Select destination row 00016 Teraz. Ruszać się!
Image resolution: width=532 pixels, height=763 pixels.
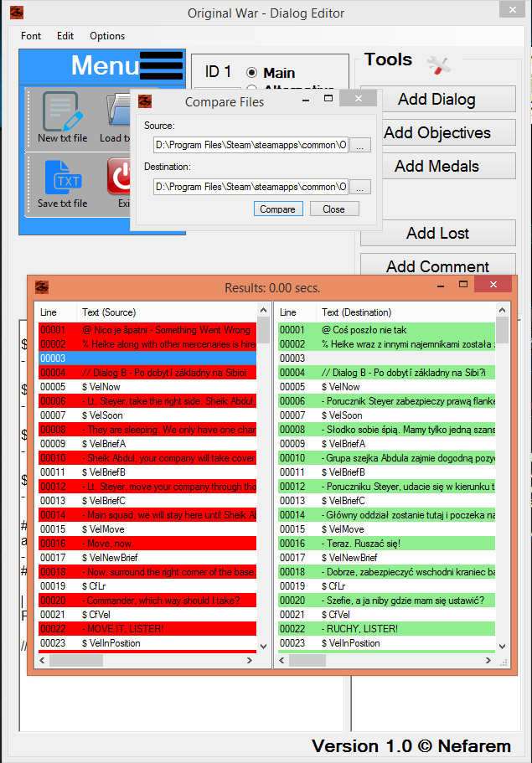(386, 544)
